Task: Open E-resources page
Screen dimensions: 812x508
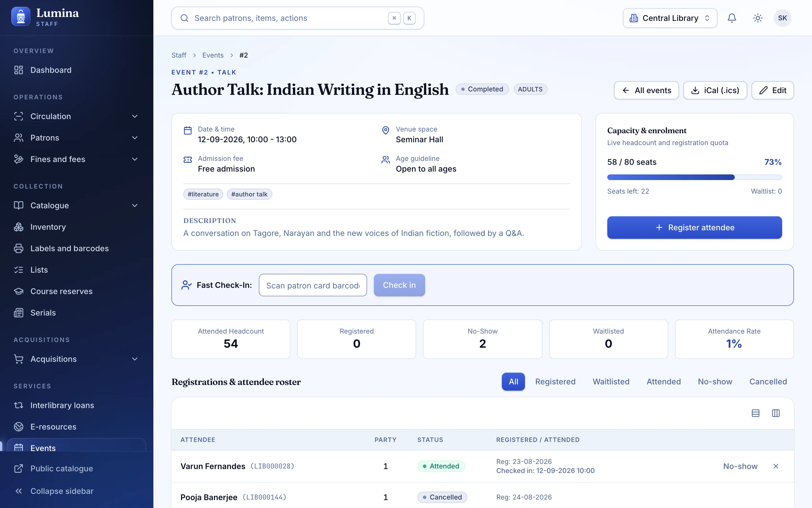Action: (76, 427)
